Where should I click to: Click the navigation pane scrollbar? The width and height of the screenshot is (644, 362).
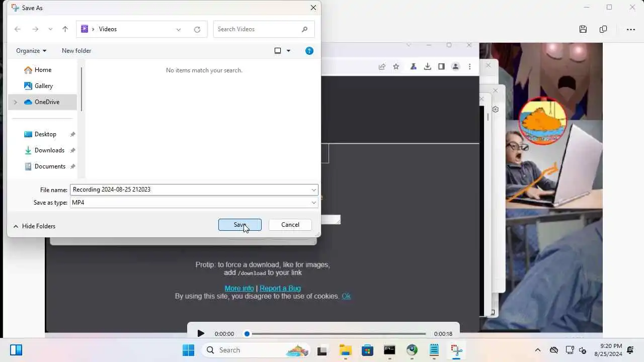click(82, 89)
